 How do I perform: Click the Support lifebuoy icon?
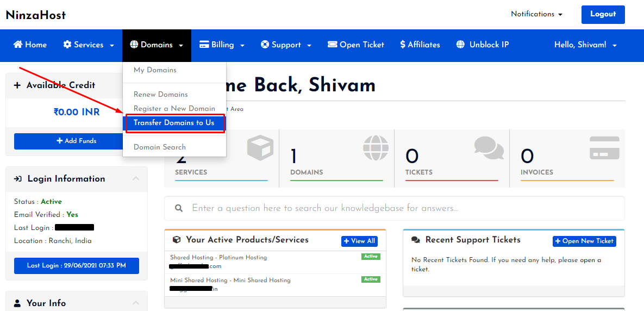265,45
